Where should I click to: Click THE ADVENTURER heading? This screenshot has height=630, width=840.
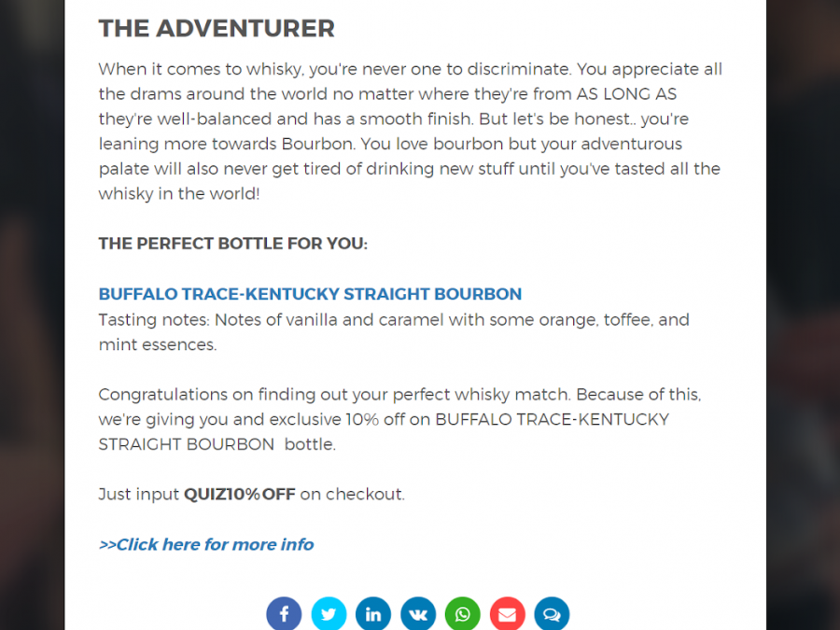217,28
